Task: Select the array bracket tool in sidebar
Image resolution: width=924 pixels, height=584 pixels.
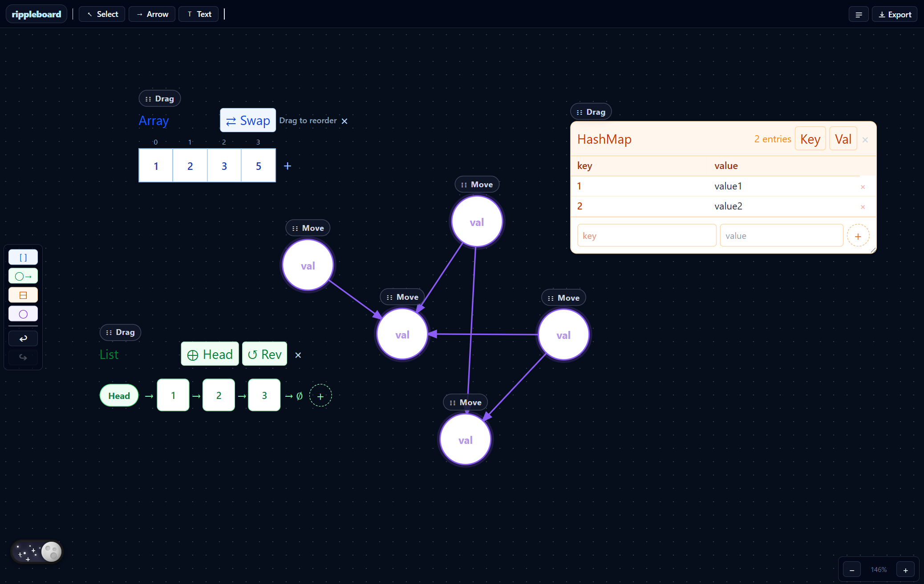Action: (x=23, y=257)
